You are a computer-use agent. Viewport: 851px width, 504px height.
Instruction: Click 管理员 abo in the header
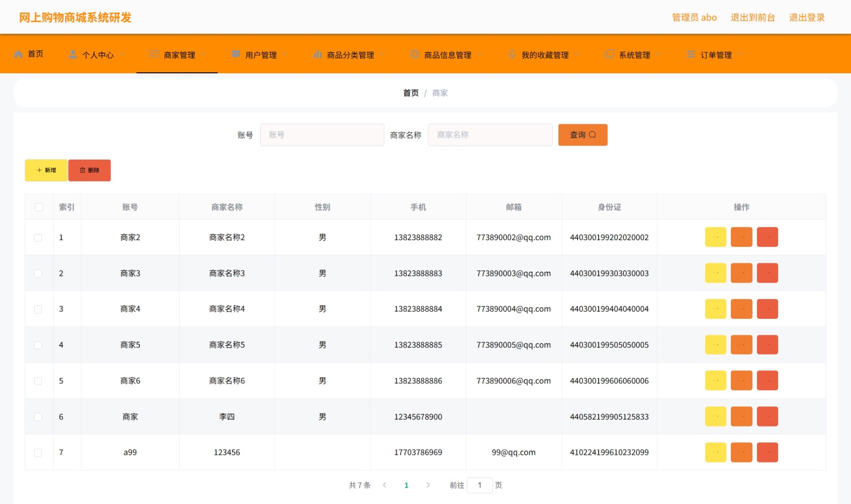(694, 17)
